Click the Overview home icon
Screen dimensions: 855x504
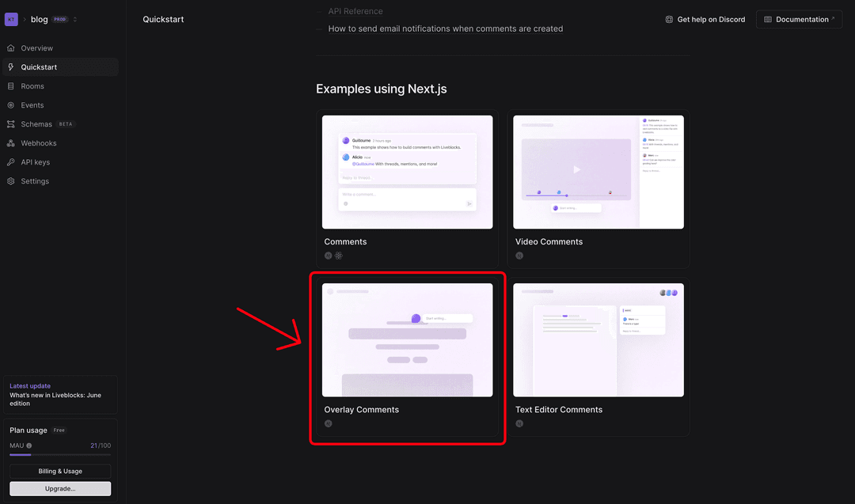pos(11,48)
